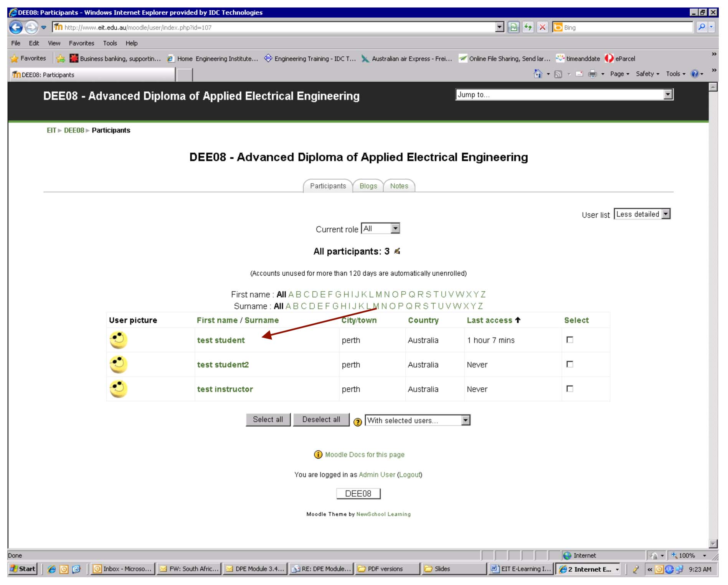Tick the Select checkbox for test student
728x585 pixels.
click(x=570, y=340)
